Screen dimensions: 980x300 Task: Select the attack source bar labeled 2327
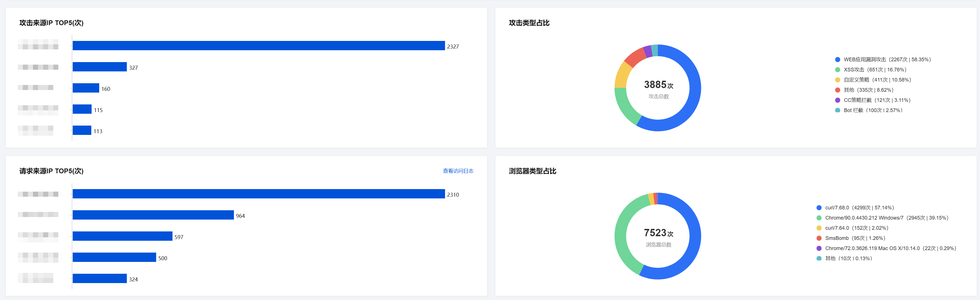pyautogui.click(x=259, y=46)
